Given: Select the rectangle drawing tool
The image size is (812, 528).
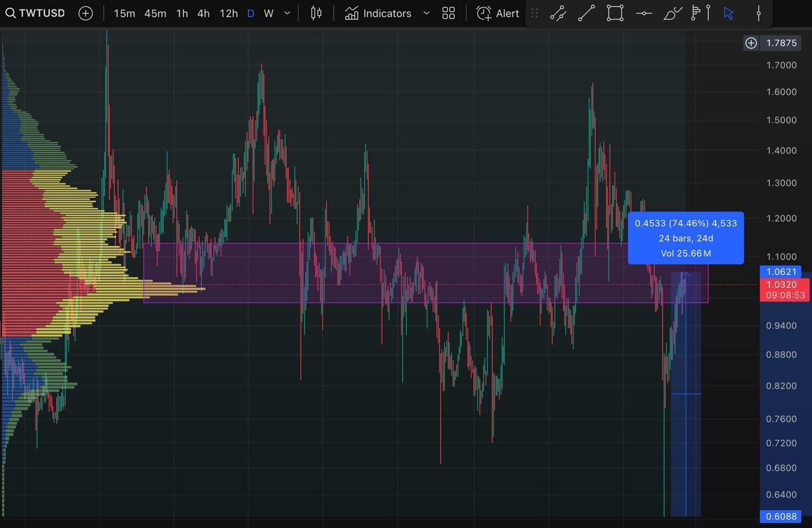Looking at the screenshot, I should (x=615, y=13).
